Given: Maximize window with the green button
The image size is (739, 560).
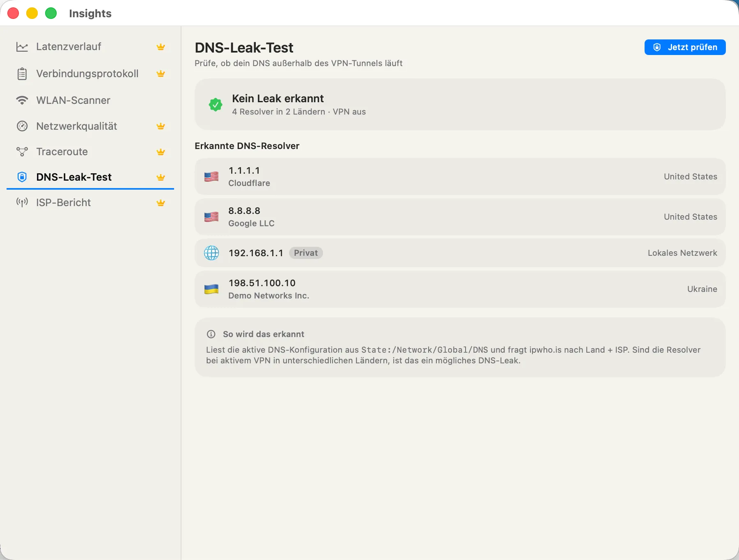Looking at the screenshot, I should click(x=51, y=13).
